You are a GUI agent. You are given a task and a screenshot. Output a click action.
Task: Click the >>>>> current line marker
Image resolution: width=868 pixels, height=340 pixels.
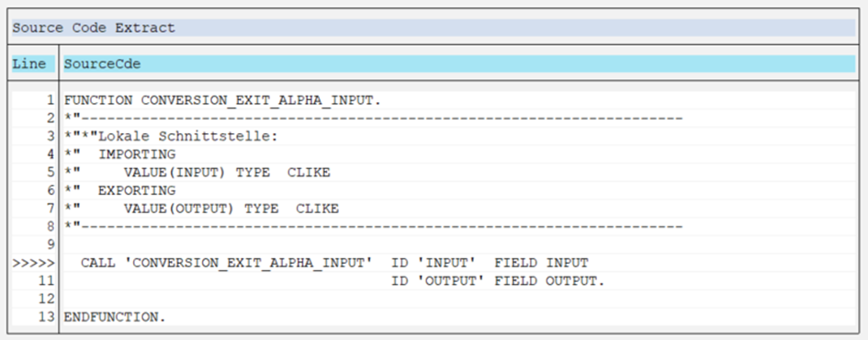tap(33, 263)
